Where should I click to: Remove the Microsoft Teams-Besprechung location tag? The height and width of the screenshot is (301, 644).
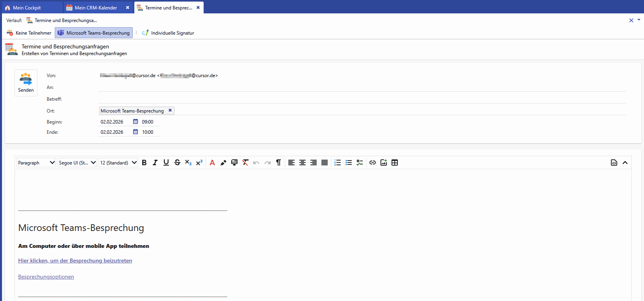tap(170, 111)
